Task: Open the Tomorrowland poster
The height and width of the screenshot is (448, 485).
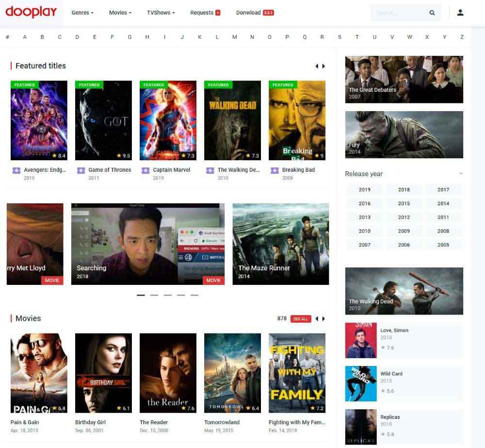Action: 233,373
